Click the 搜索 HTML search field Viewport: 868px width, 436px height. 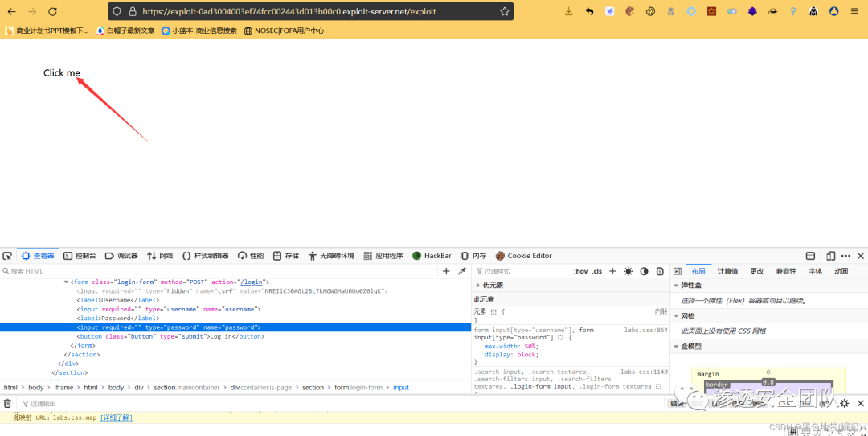[219, 271]
